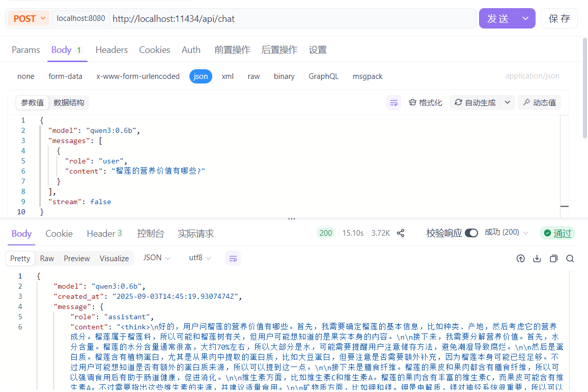
Task: Click the 200 status code badge
Action: click(325, 233)
